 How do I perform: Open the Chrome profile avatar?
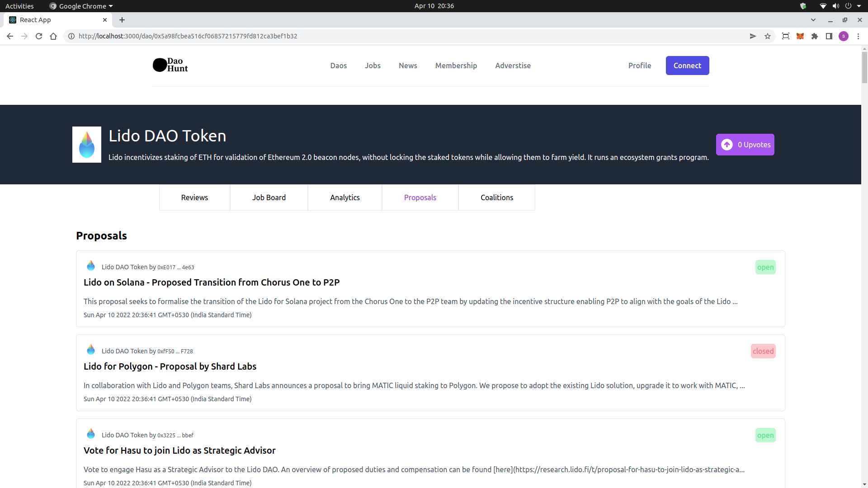coord(844,36)
